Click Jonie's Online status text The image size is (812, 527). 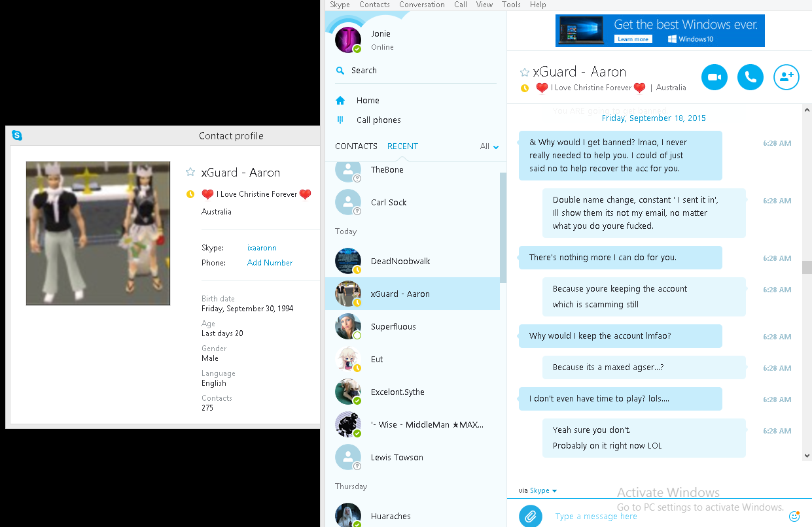point(382,47)
